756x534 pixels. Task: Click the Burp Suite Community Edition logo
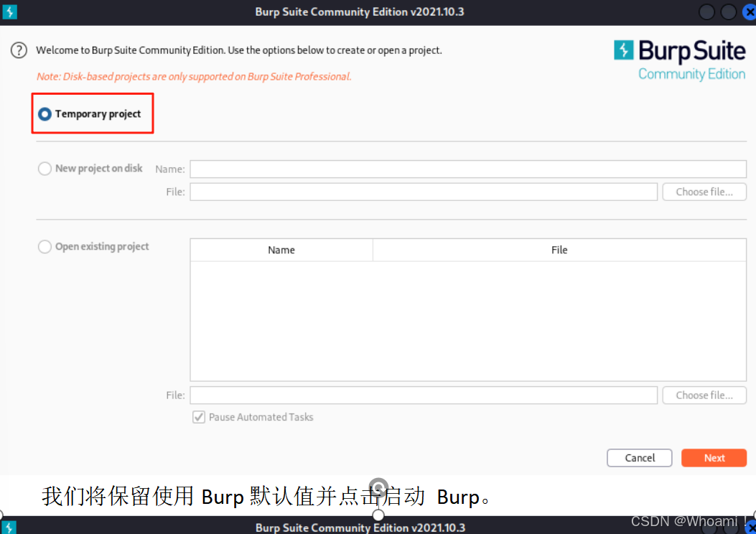[x=679, y=60]
